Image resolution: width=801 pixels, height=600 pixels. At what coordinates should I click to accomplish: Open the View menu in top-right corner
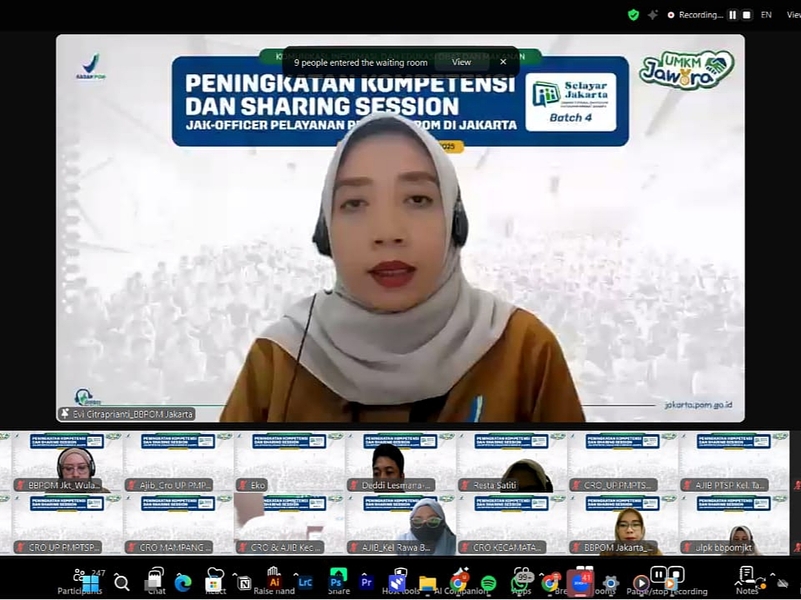[793, 15]
